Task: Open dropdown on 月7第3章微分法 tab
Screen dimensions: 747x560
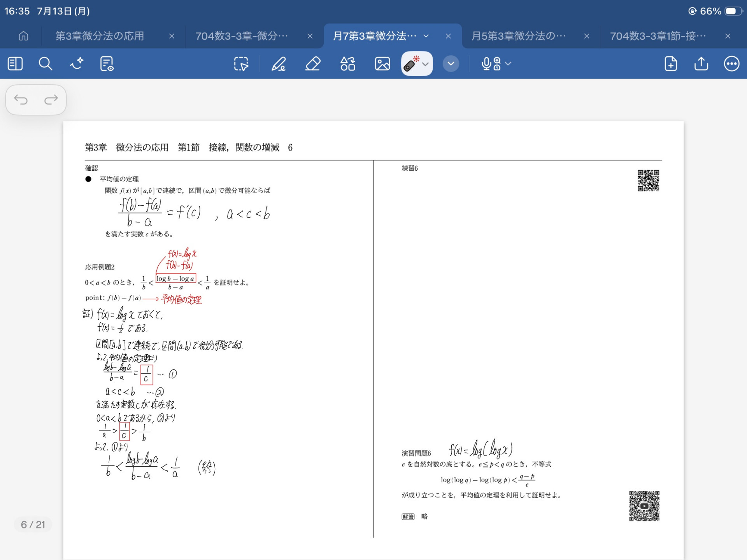Action: 426,36
